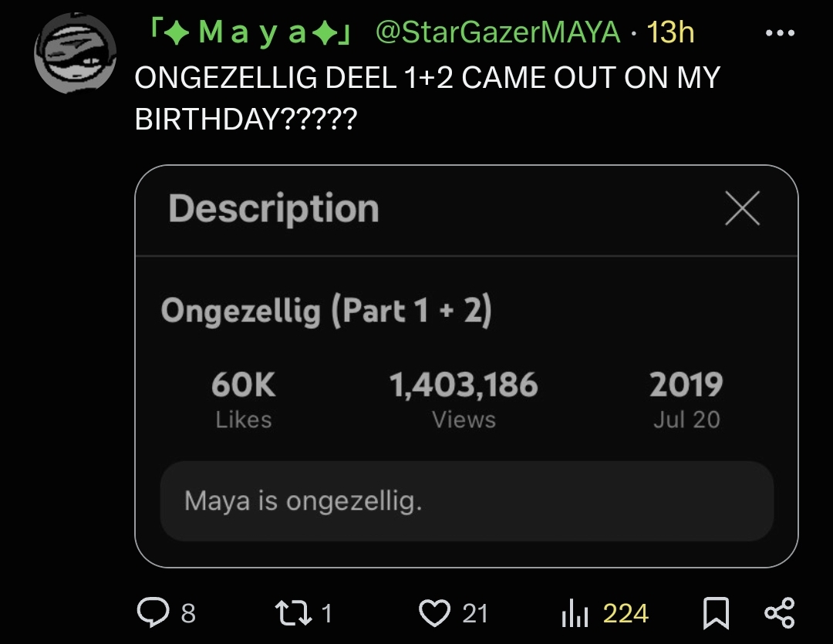Click the 'Maya is ongezellig.' description box
This screenshot has height=644, width=833.
coord(466,501)
